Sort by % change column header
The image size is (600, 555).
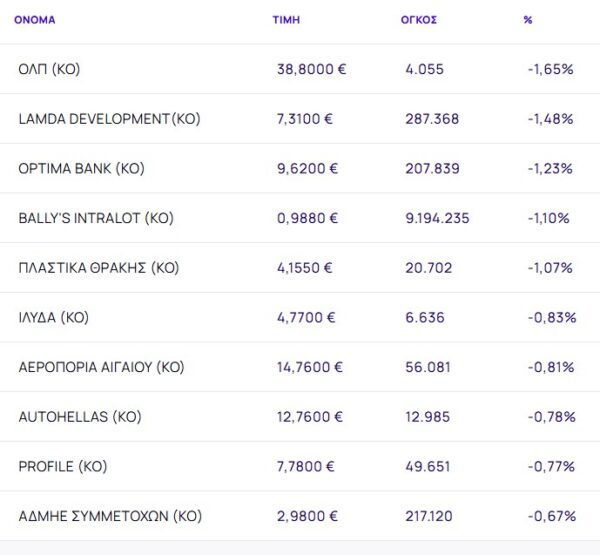pyautogui.click(x=528, y=20)
